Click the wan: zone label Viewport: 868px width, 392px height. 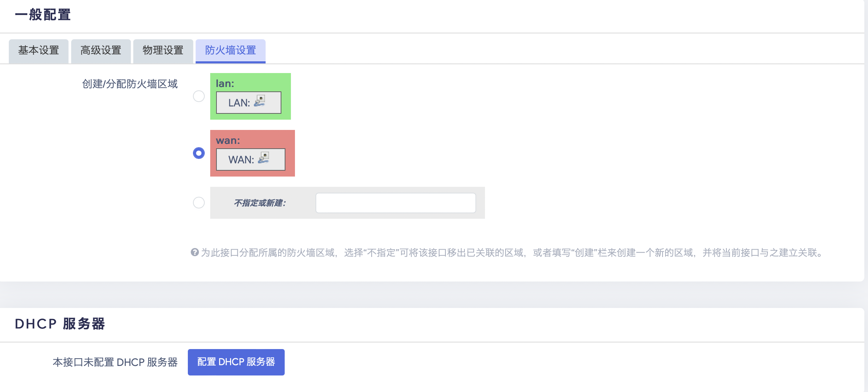pyautogui.click(x=228, y=141)
